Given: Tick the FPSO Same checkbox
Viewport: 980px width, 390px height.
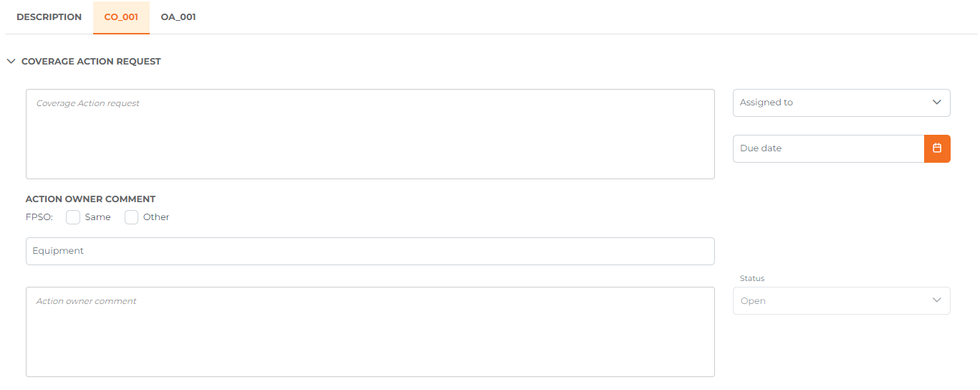Looking at the screenshot, I should point(73,217).
